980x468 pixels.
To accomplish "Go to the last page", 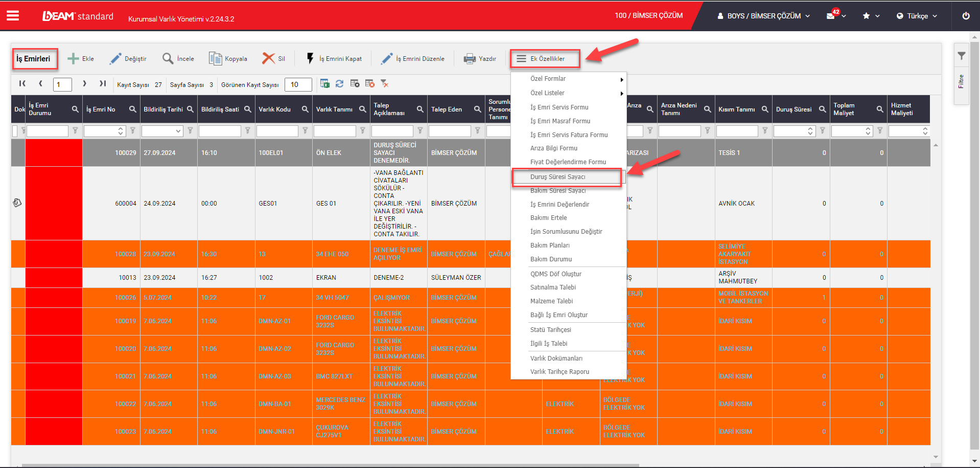I will click(x=103, y=83).
